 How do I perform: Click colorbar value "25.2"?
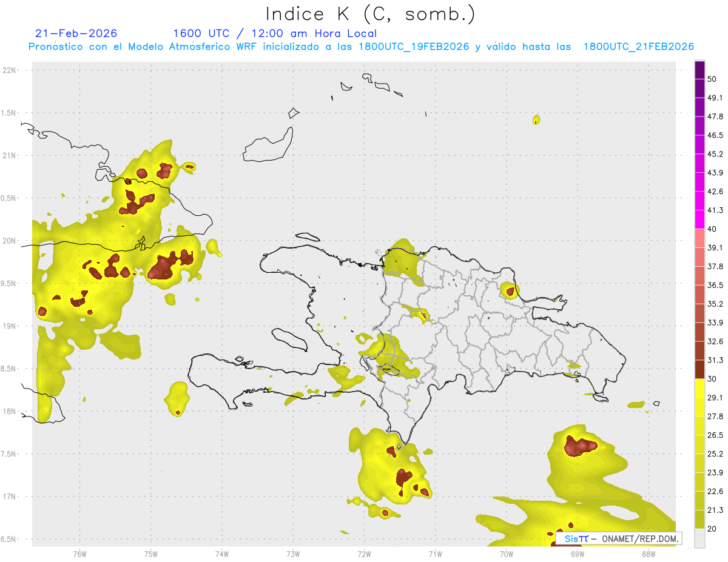pyautogui.click(x=715, y=454)
